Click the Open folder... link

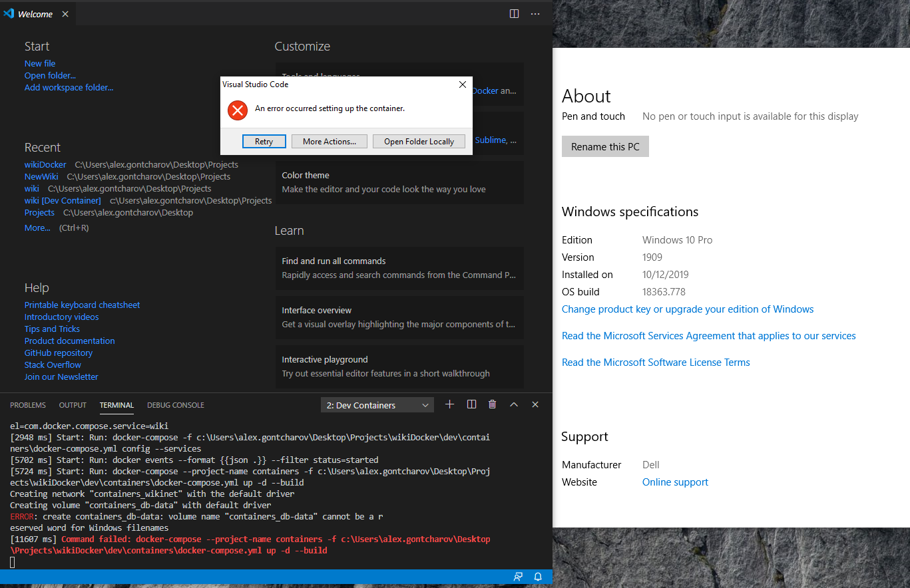point(50,76)
